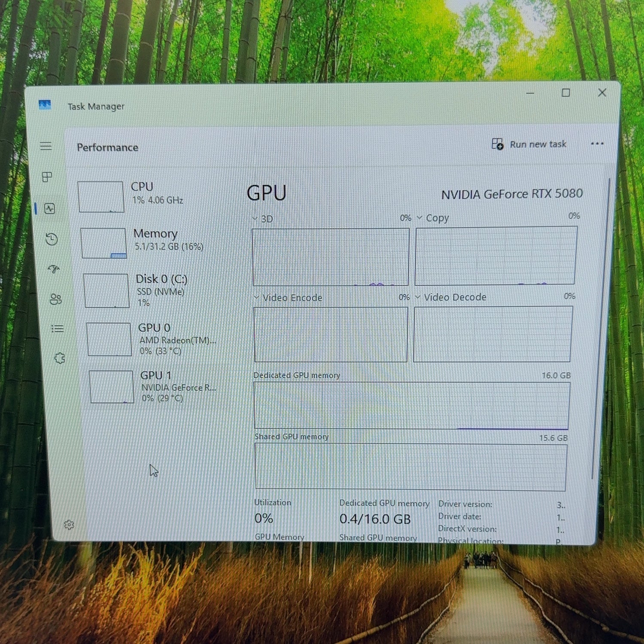Click the Driver date label

459,516
